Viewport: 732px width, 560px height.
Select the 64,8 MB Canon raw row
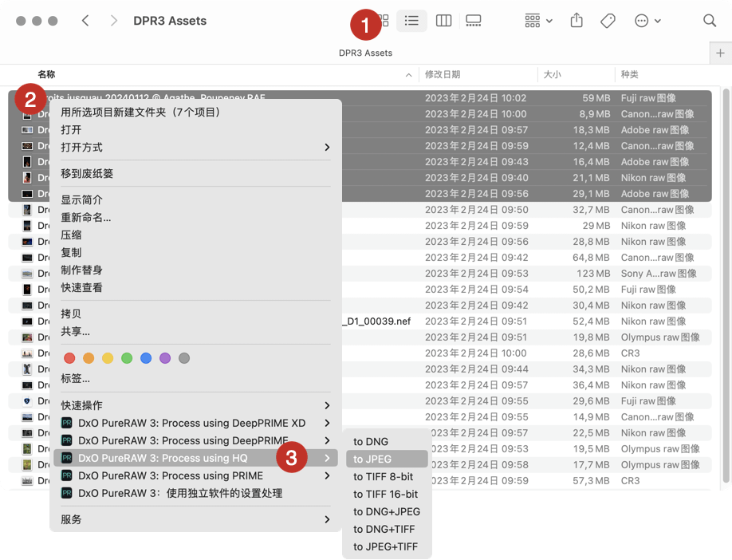(360, 258)
